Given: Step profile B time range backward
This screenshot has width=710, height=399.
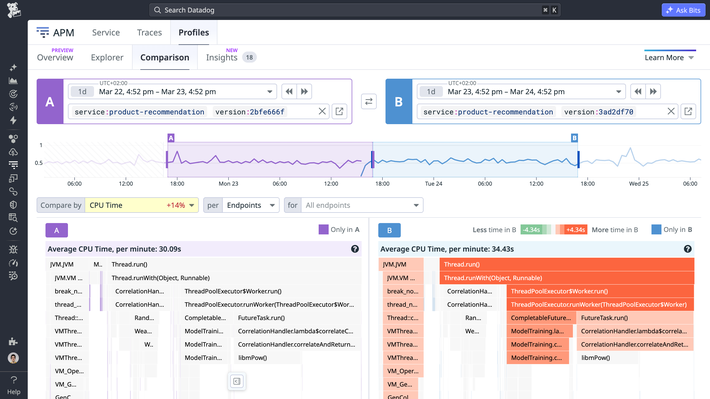Looking at the screenshot, I should [638, 91].
